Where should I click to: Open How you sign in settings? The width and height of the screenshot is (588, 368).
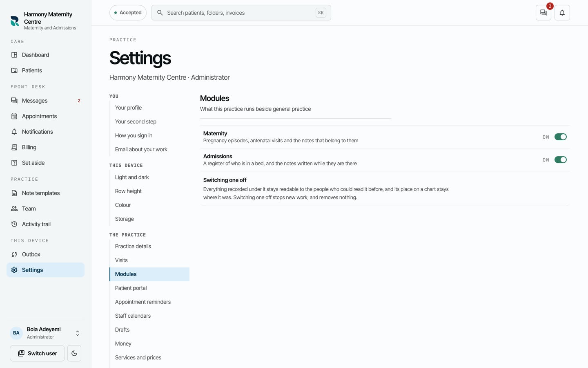[149, 136]
